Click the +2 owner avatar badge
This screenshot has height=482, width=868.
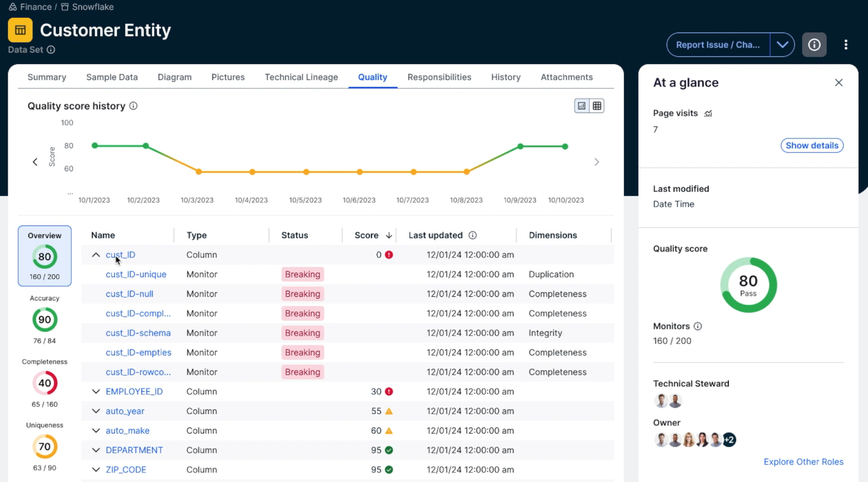coord(729,439)
